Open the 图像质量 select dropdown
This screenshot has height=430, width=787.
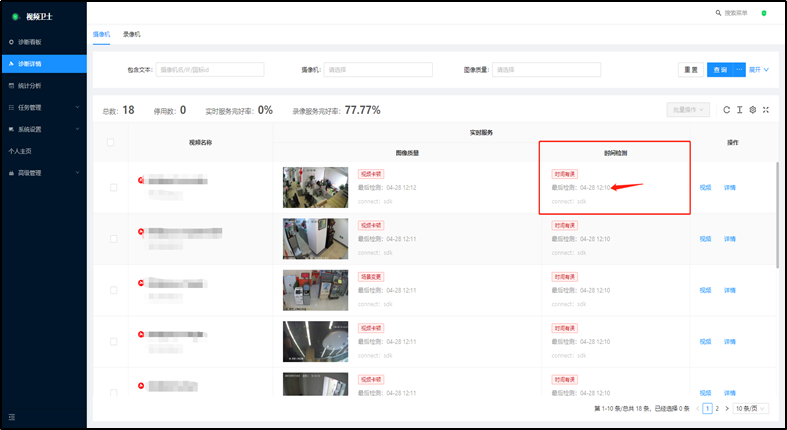tap(546, 70)
